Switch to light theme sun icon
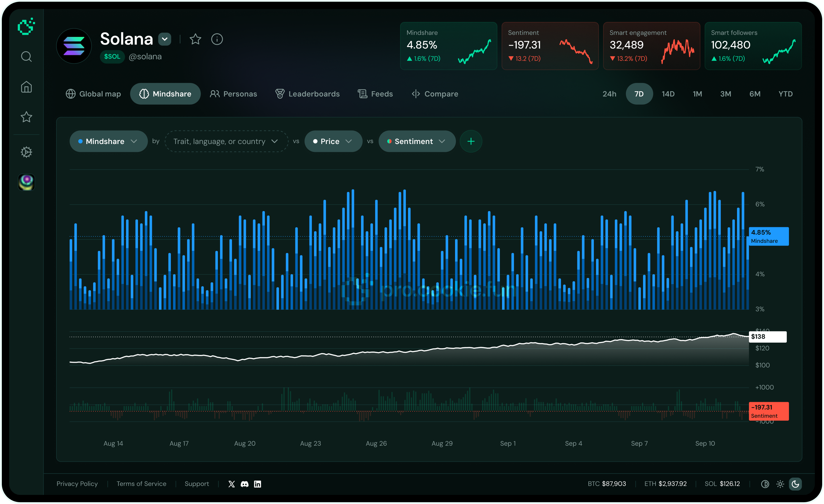The image size is (824, 504). (x=780, y=484)
